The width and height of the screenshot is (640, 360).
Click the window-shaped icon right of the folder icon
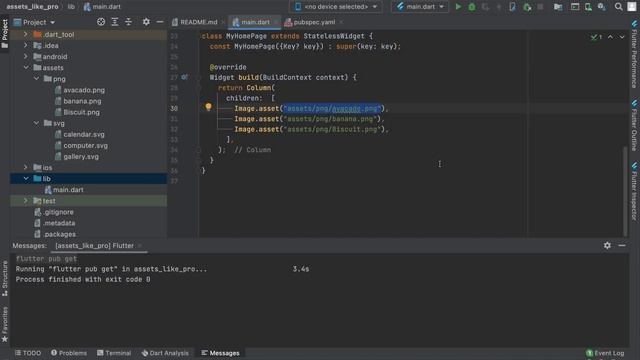point(575,7)
